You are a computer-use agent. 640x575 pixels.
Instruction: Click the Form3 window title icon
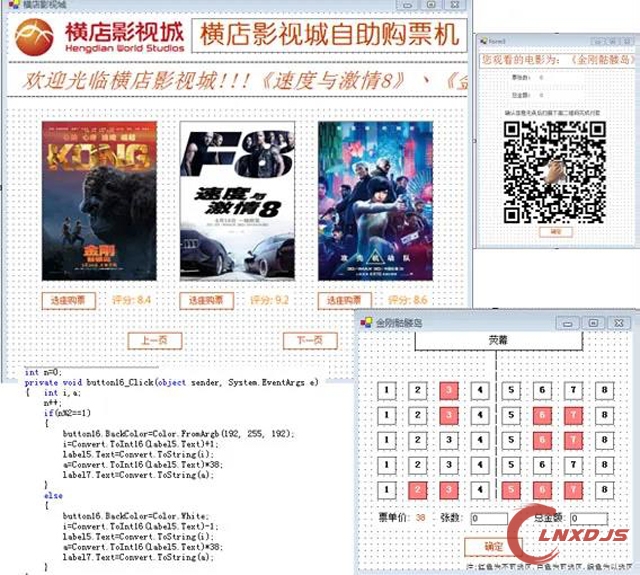[x=480, y=42]
